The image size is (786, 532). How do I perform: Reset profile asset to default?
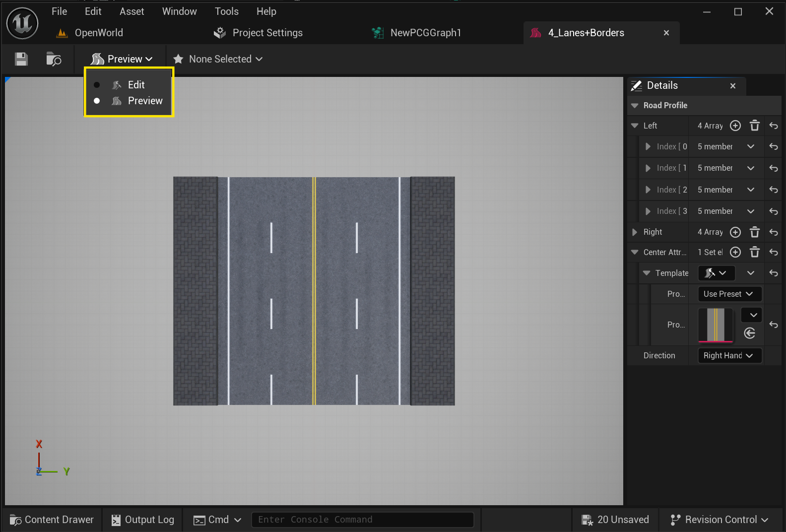tap(774, 325)
